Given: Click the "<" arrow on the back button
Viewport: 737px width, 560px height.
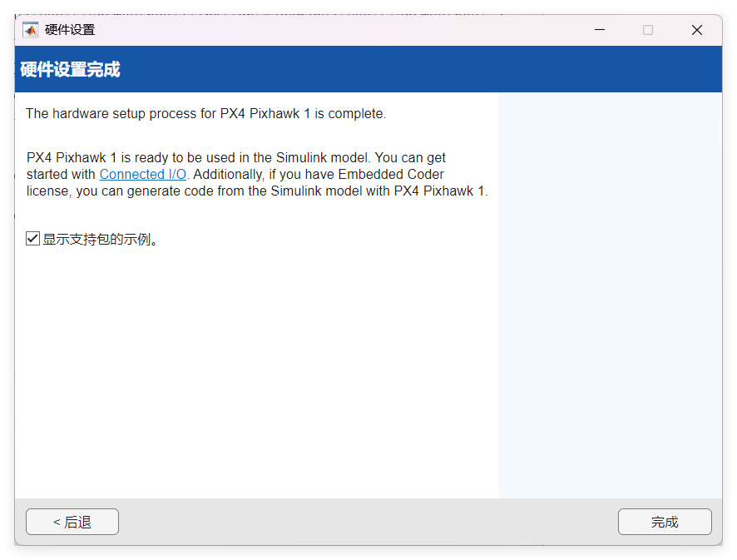Looking at the screenshot, I should (x=57, y=522).
